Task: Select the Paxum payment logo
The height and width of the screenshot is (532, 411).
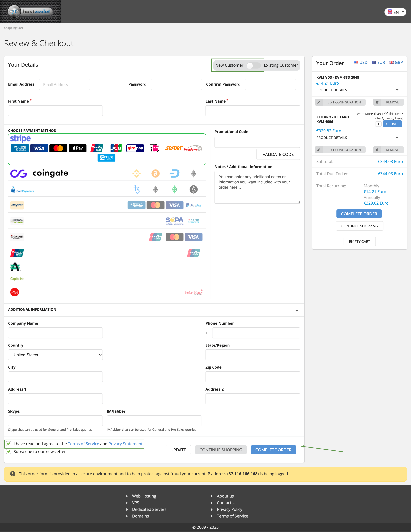Action: click(x=17, y=237)
